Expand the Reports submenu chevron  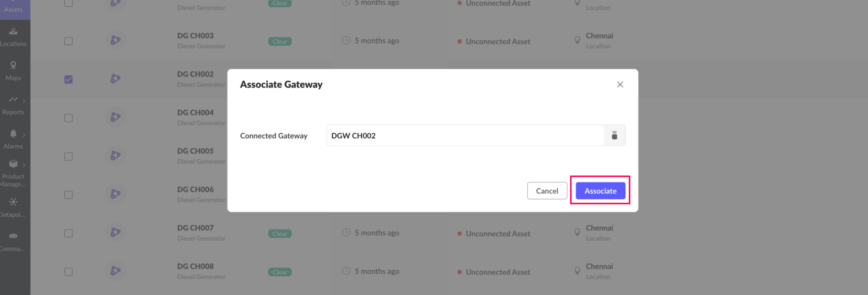pyautogui.click(x=24, y=100)
